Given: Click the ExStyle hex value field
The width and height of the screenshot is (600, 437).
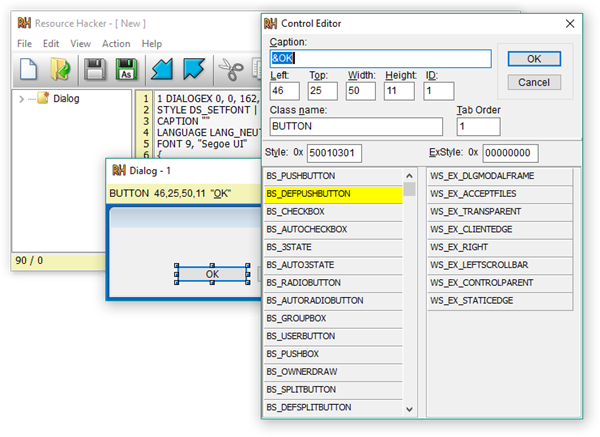Looking at the screenshot, I should click(x=510, y=153).
